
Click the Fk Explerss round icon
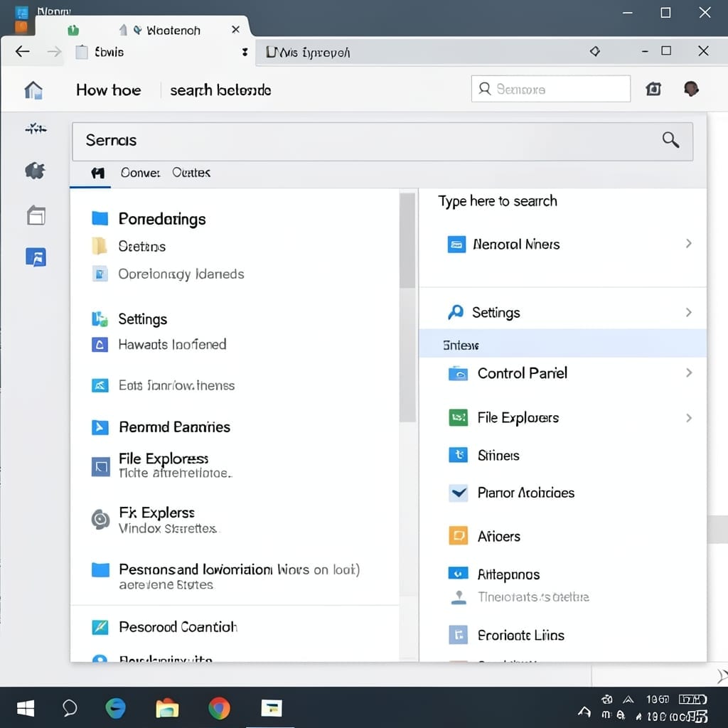(x=100, y=519)
